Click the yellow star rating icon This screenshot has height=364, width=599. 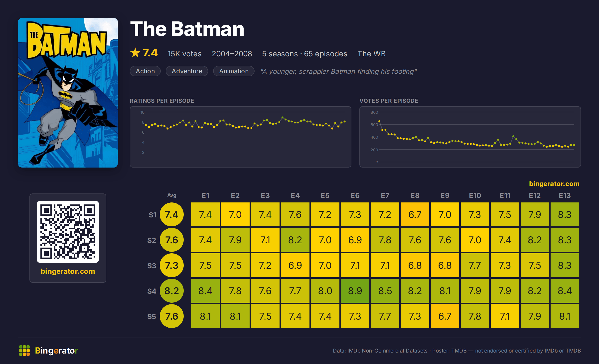pos(135,53)
